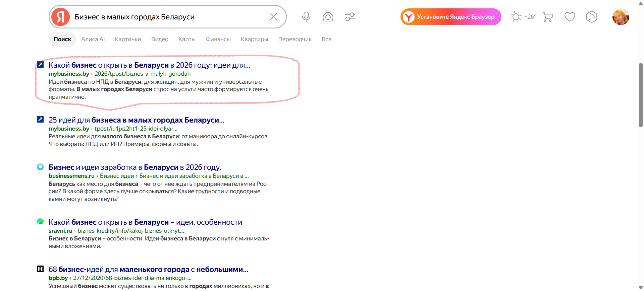Open 'Бизнес идеи' breadcrumb link
644x291 pixels.
pyautogui.click(x=117, y=176)
